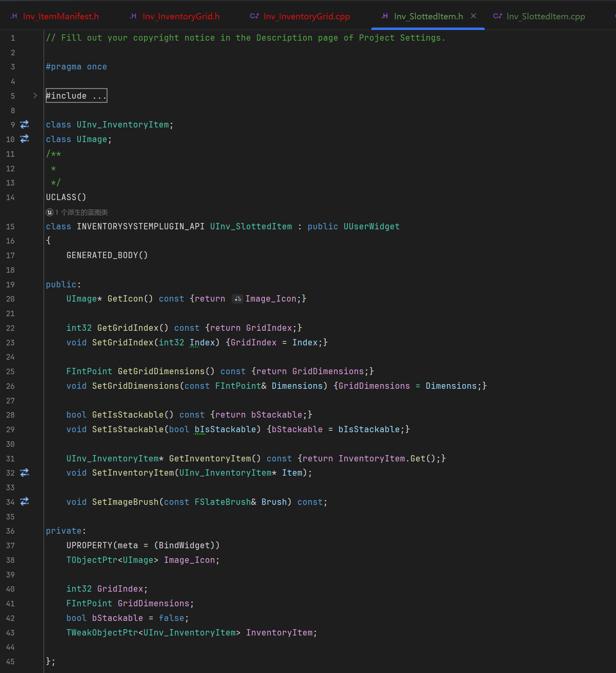The width and height of the screenshot is (616, 673).
Task: Click UCLASS() on line 14
Action: pos(66,197)
